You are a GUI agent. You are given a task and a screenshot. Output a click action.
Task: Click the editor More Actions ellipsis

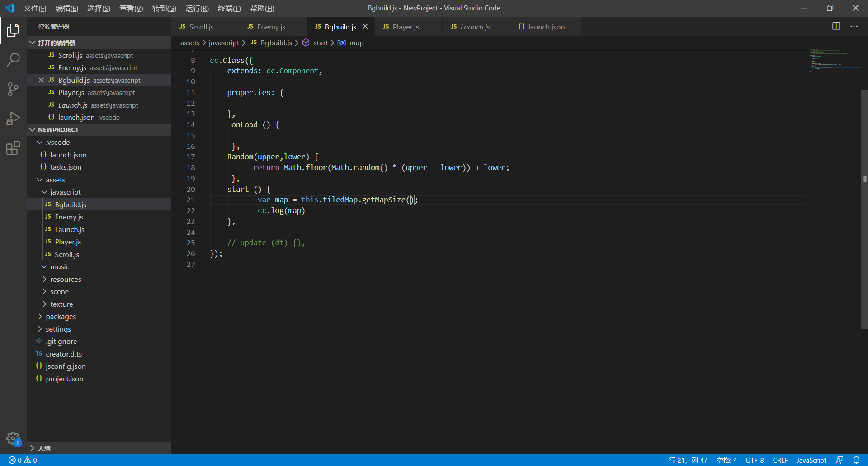[x=854, y=26]
